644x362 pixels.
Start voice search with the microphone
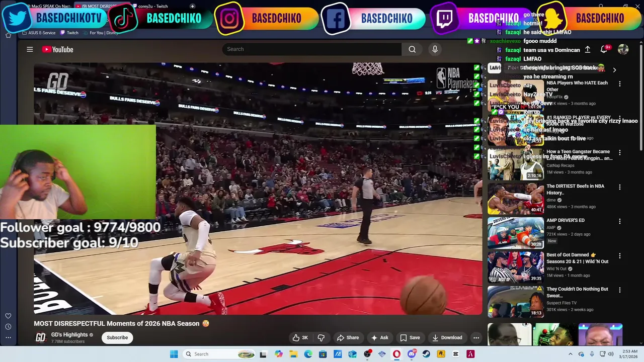435,49
